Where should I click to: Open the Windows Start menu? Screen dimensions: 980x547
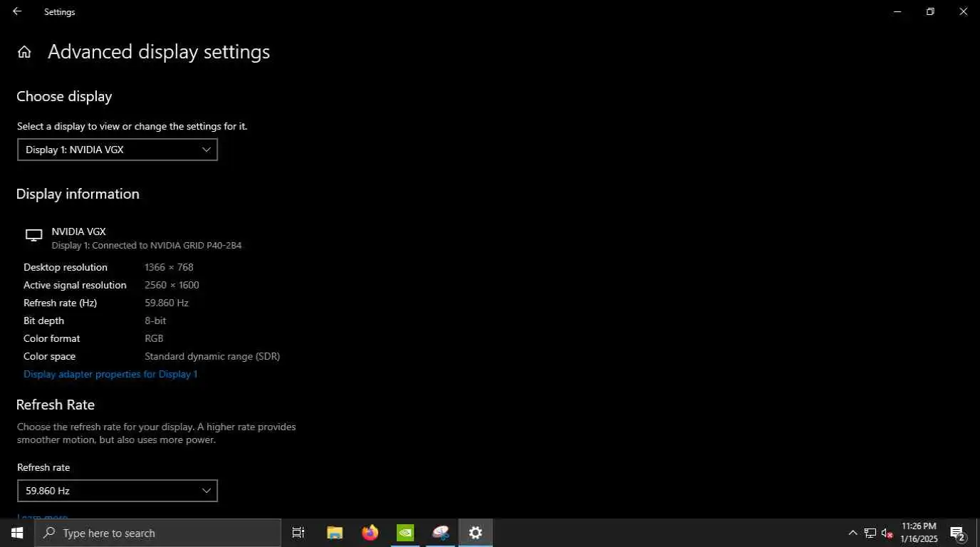pyautogui.click(x=17, y=533)
